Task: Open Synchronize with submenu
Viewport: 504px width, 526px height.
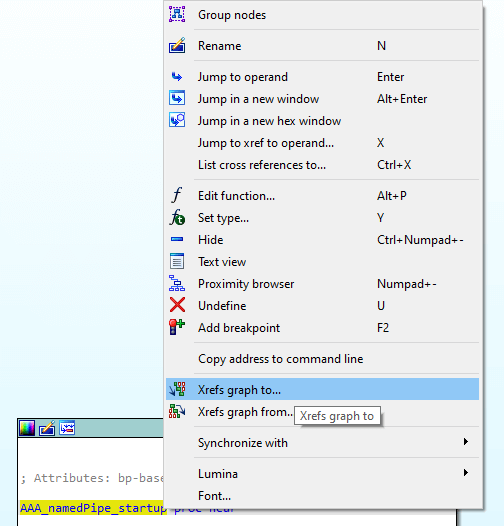Action: [322, 443]
